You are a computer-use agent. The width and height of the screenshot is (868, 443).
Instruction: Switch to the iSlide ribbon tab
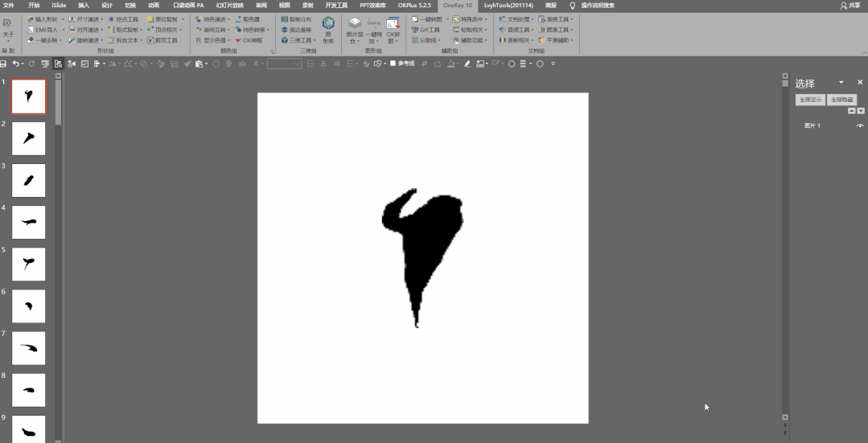[x=59, y=6]
